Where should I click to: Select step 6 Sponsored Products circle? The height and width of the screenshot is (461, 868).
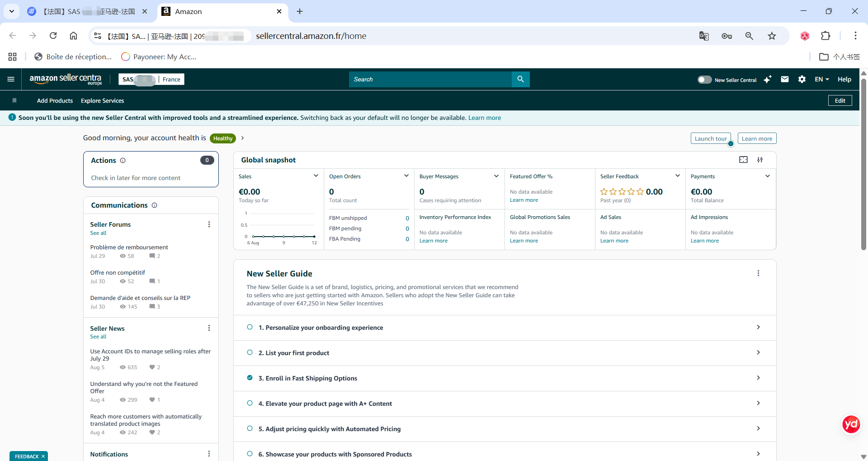tap(250, 454)
